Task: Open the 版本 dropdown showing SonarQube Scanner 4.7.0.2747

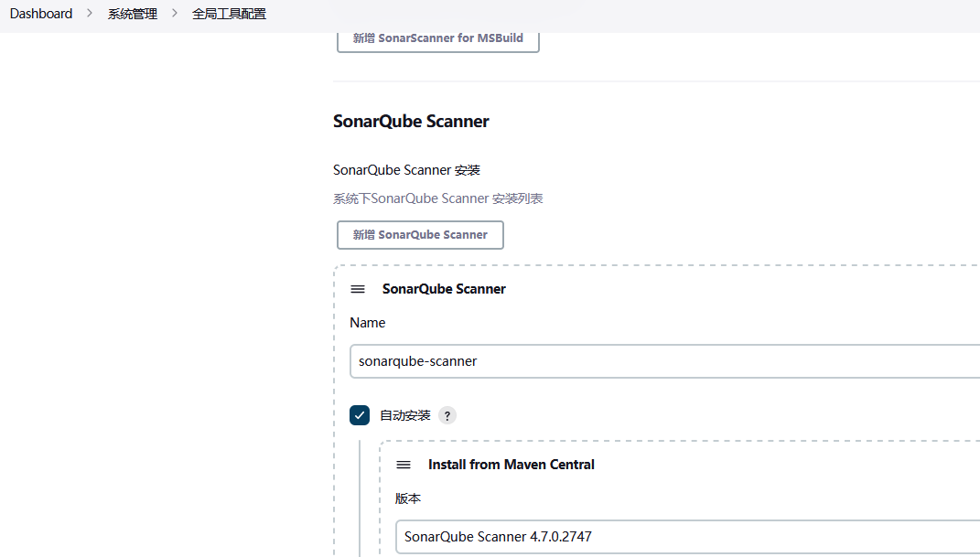Action: click(x=686, y=537)
